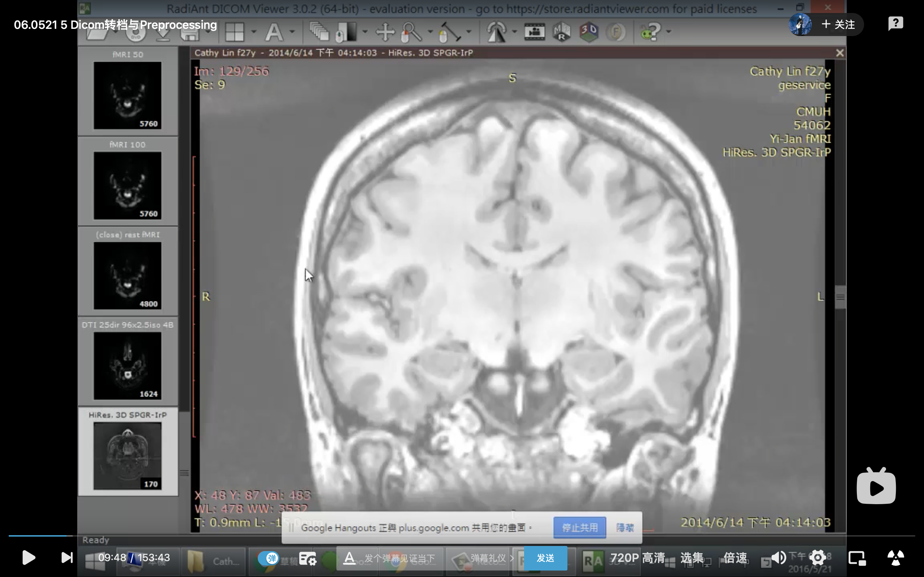The width and height of the screenshot is (924, 577).
Task: Click the 停止共用 stop sharing button
Action: pyautogui.click(x=579, y=527)
